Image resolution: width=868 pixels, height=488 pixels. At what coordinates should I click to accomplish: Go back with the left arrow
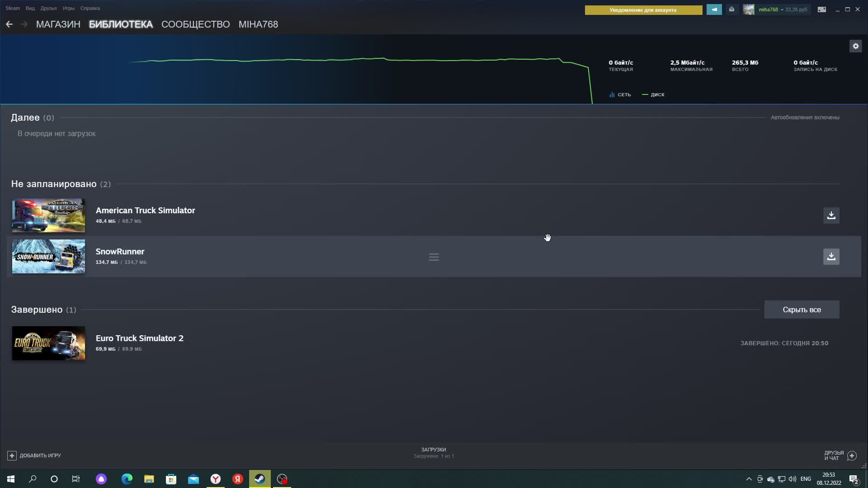[x=9, y=24]
